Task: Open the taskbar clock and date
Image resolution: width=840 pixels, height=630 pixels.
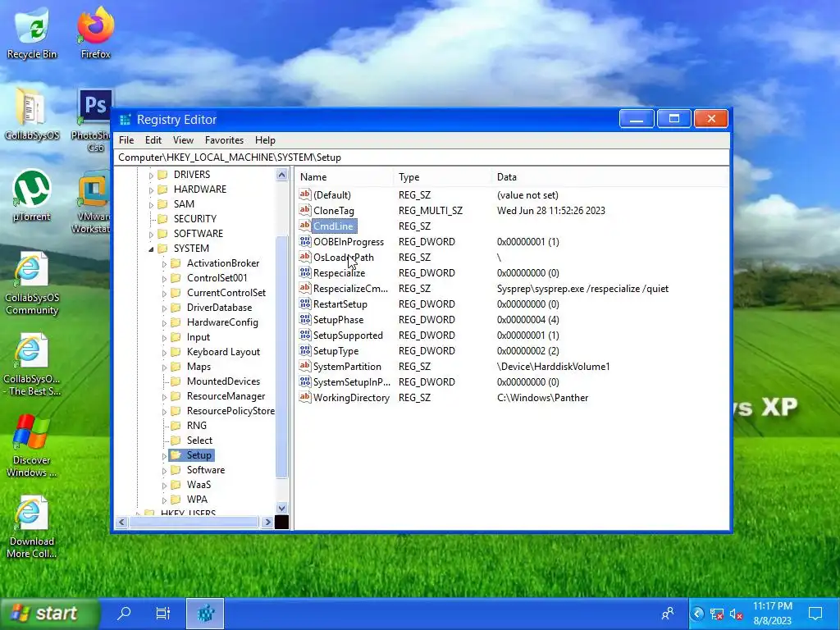Action: click(x=772, y=614)
